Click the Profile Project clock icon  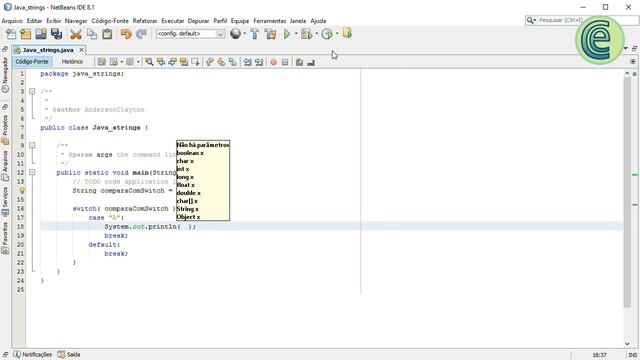pyautogui.click(x=327, y=34)
